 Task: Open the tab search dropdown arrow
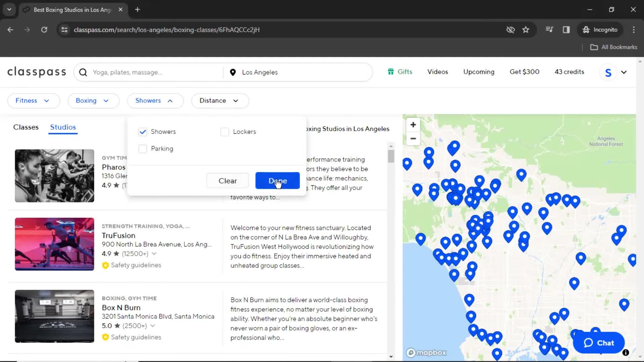9,10
